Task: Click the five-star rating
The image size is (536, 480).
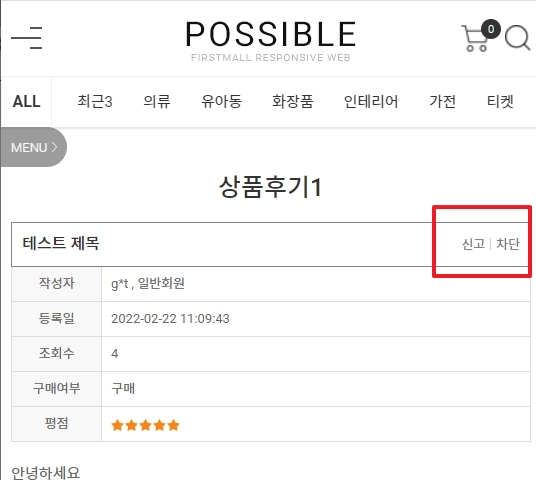Action: (x=145, y=425)
